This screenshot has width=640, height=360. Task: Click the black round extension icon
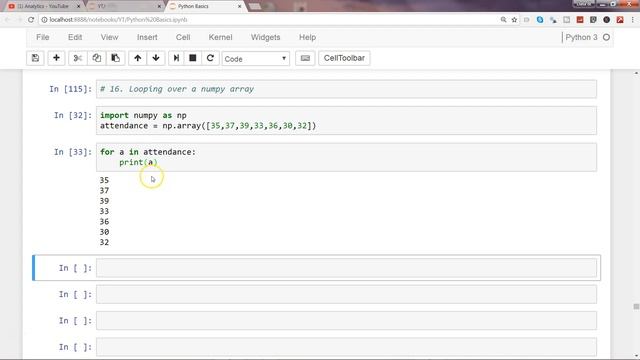607,20
